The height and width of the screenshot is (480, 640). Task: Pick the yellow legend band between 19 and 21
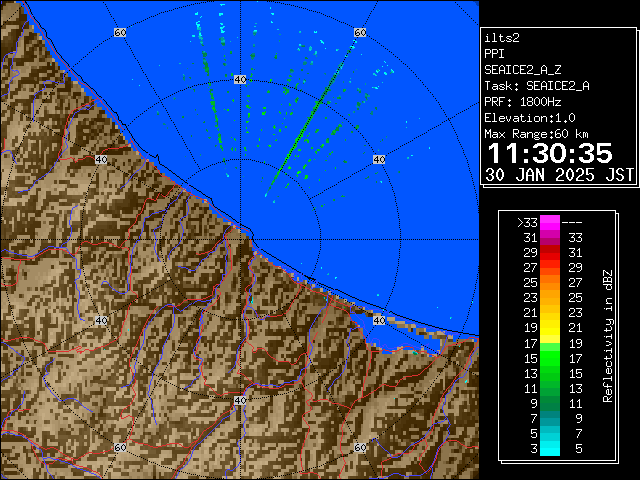(550, 328)
